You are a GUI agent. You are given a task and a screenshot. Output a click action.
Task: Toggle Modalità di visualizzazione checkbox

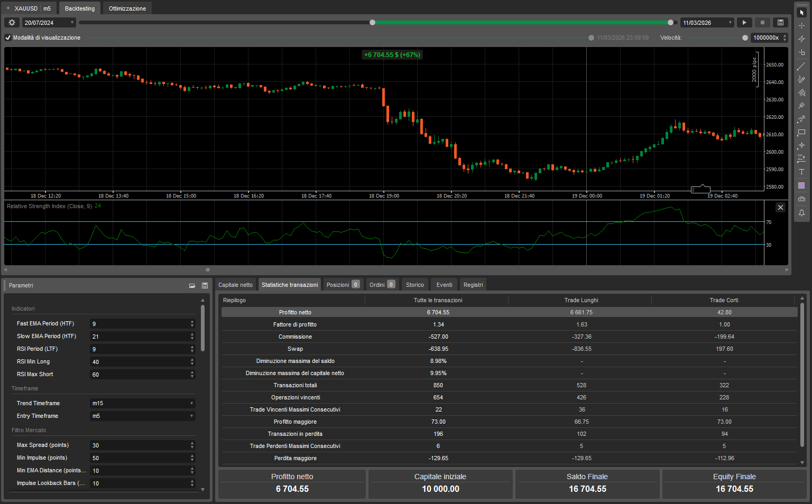pos(8,38)
